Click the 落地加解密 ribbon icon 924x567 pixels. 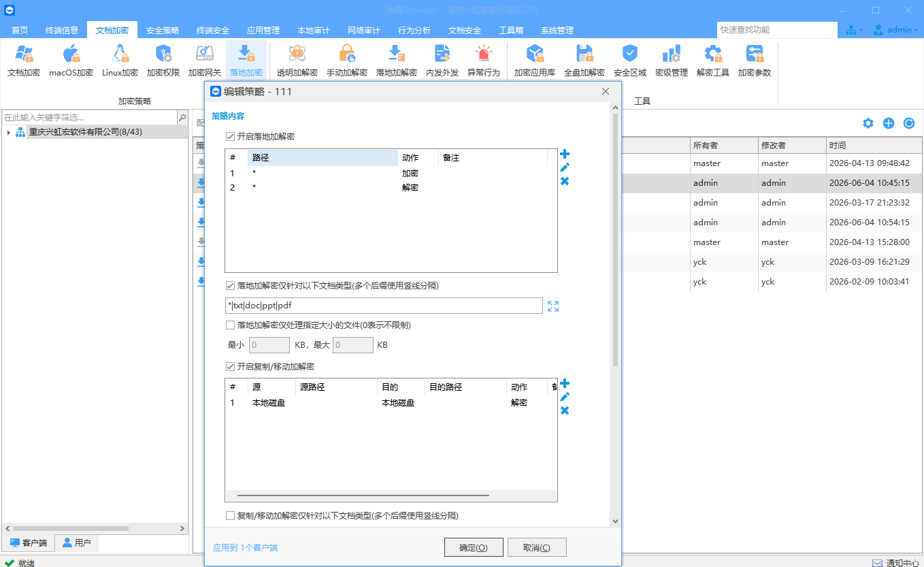tap(397, 61)
